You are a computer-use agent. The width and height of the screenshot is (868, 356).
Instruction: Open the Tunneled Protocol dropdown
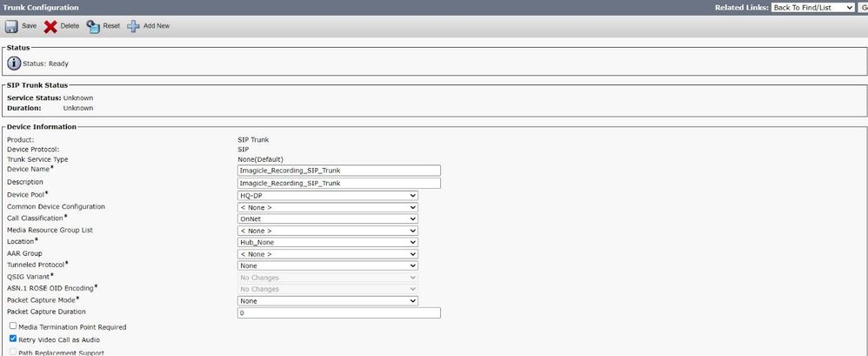click(328, 265)
